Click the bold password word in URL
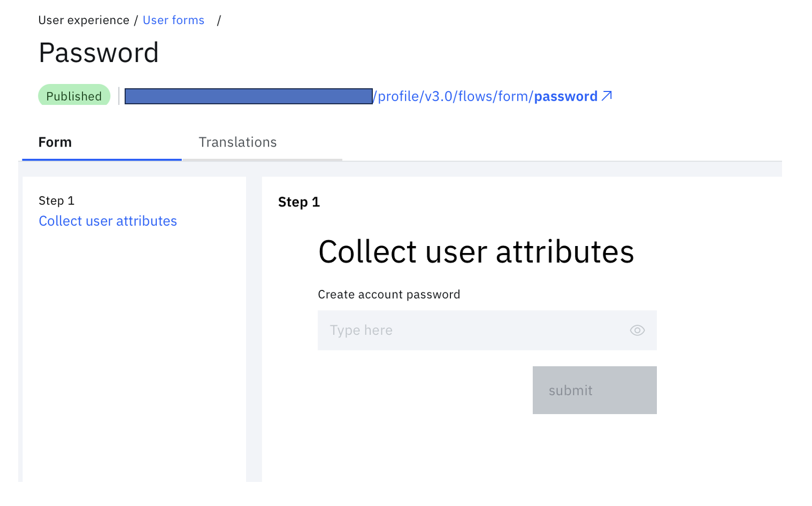812x506 pixels. coord(566,96)
